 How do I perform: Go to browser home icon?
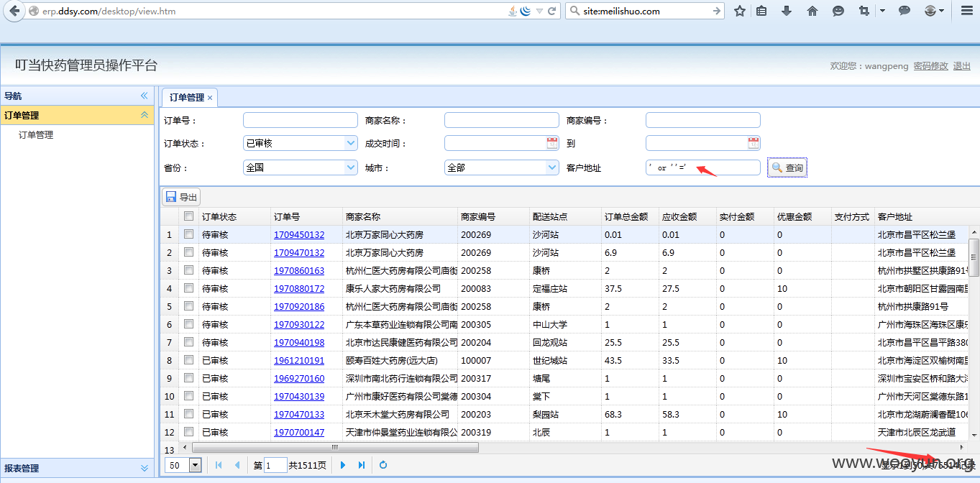812,11
